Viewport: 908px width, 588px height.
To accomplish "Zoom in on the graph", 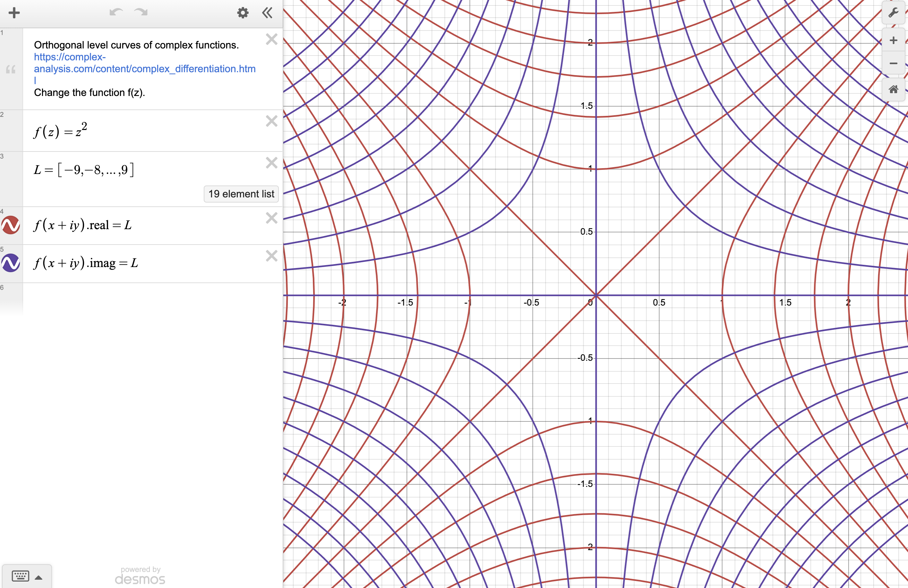I will click(893, 40).
